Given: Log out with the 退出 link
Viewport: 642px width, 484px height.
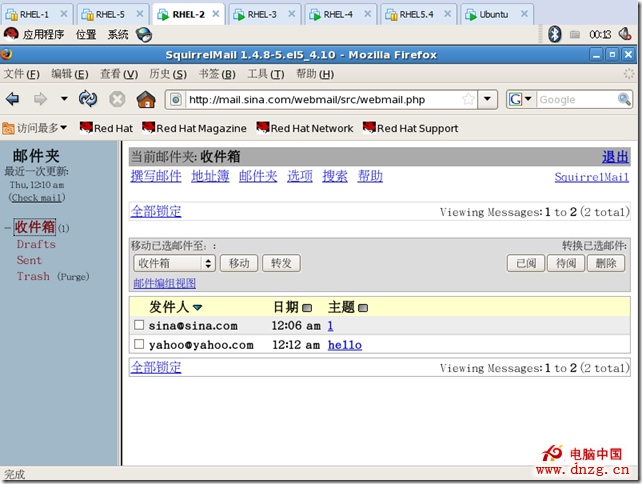Looking at the screenshot, I should click(x=615, y=157).
